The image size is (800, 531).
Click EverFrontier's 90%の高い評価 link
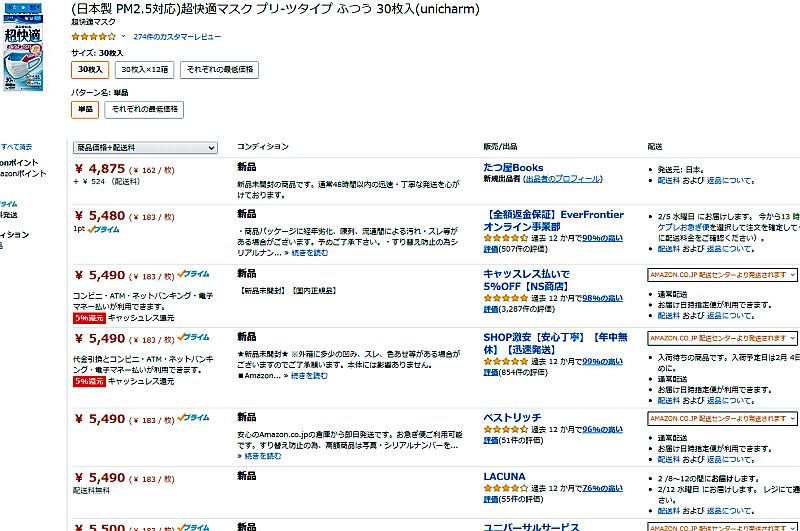[602, 238]
